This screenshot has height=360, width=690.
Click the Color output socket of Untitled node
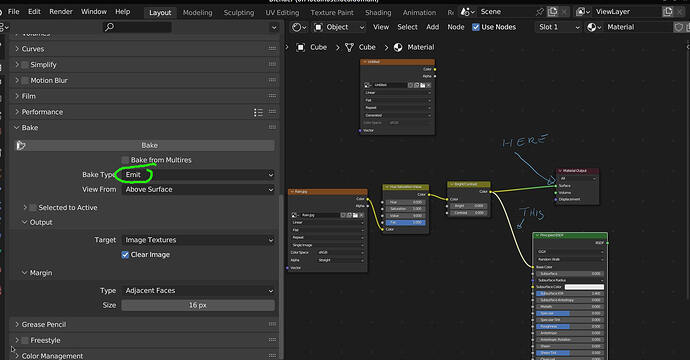click(x=435, y=69)
